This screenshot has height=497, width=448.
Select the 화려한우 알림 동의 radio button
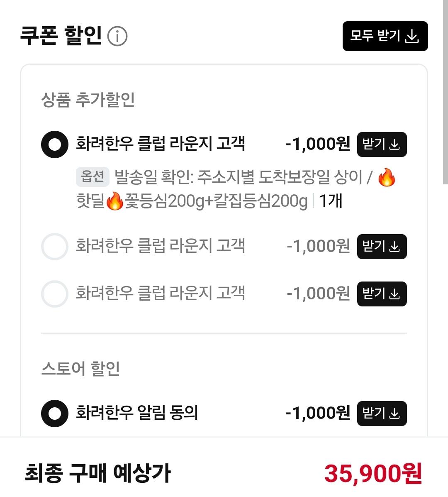[54, 414]
